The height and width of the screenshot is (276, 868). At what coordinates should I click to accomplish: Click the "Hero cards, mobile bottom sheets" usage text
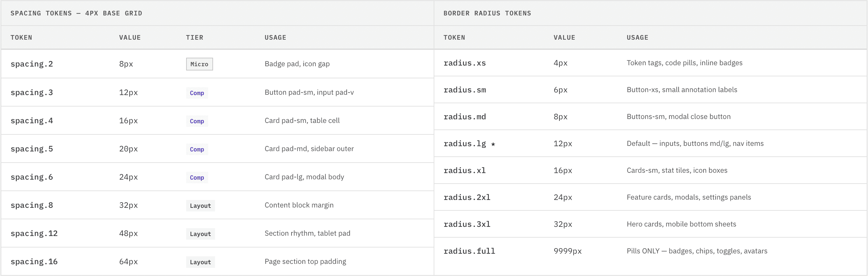(681, 224)
